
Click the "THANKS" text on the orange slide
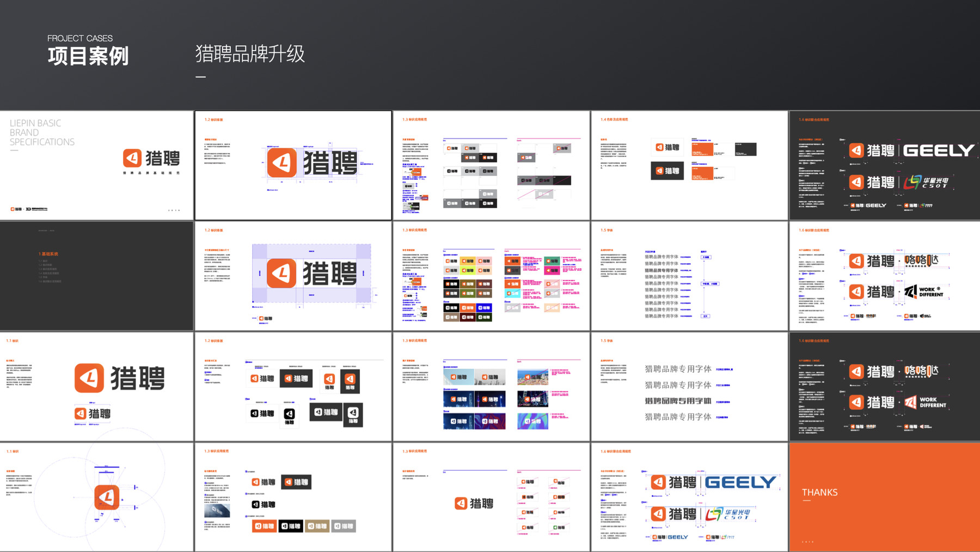819,493
